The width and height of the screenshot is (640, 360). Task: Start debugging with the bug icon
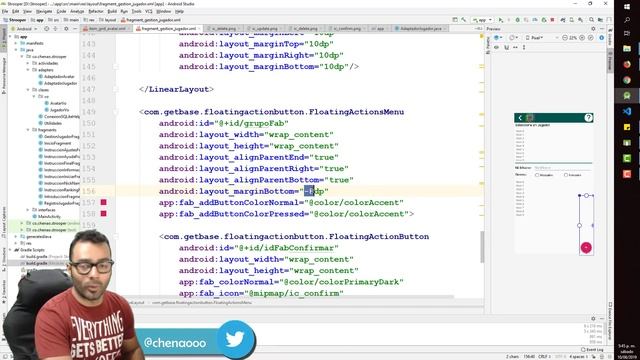coord(518,20)
